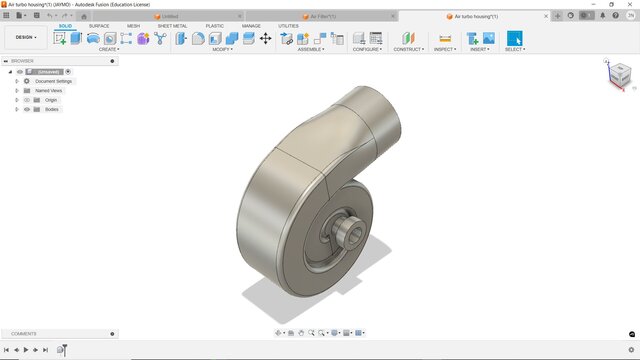Select the As-Built Joint tool icon

coord(337,38)
